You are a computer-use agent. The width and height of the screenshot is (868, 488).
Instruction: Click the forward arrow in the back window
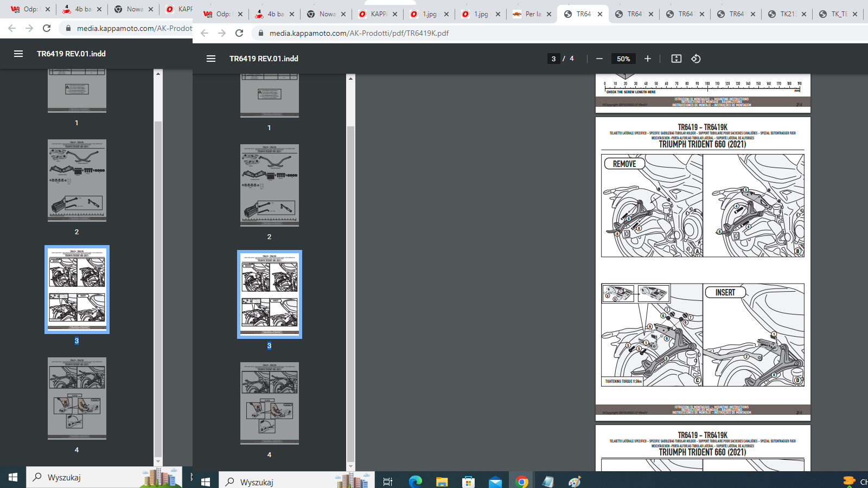(x=29, y=28)
